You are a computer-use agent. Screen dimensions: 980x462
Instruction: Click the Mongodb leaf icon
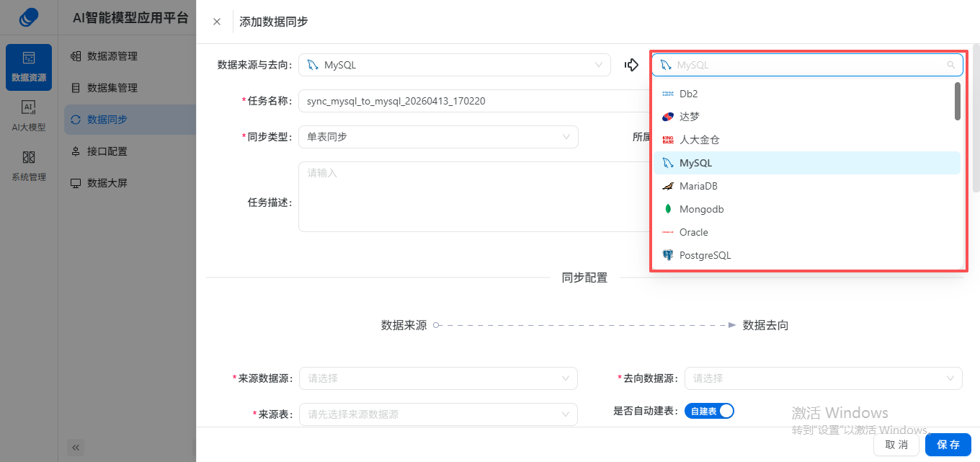[x=668, y=209]
